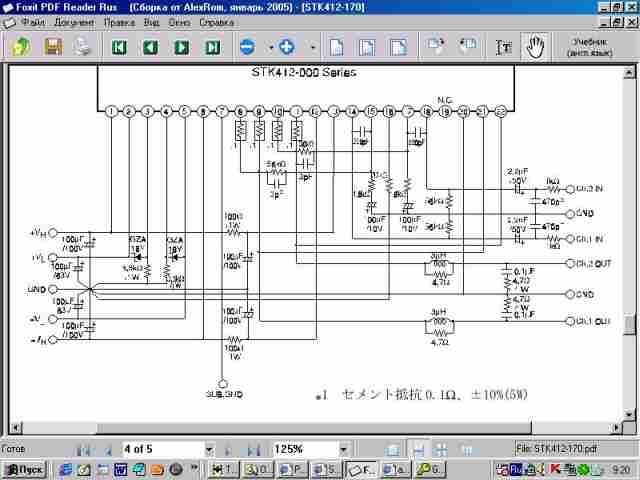The width and height of the screenshot is (640, 480).
Task: Open dropdown arrow next to zoom in
Action: 312,47
